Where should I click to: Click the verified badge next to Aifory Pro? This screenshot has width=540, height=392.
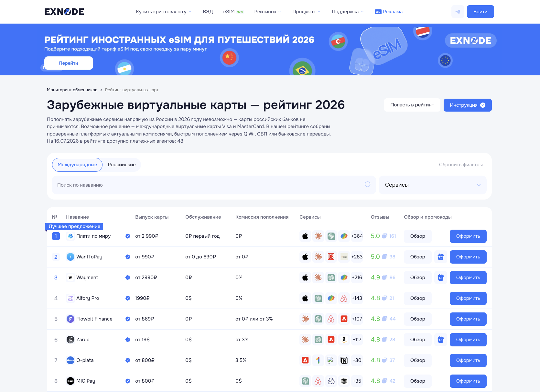tap(128, 298)
